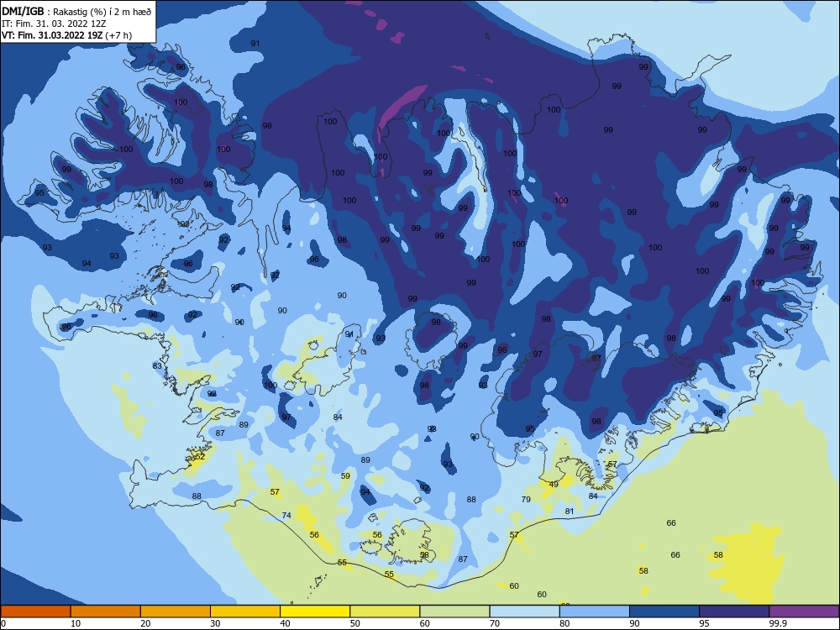This screenshot has height=630, width=840.
Task: Click the 'DMI/IGB : Rakastig (%)' title line
Action: [x=76, y=11]
